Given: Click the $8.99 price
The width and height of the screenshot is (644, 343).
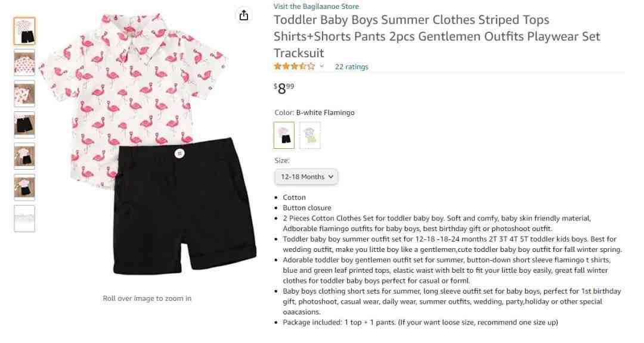Looking at the screenshot, I should (284, 88).
